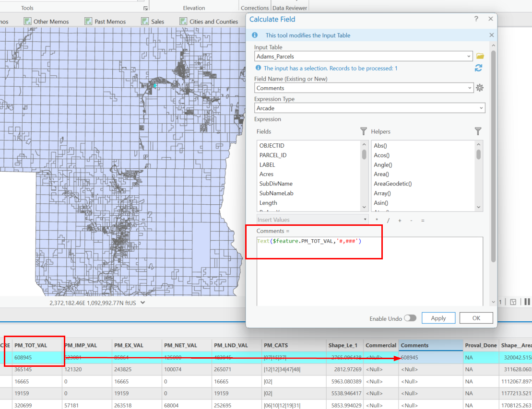Browse for a different input table using the folder icon
Image resolution: width=532 pixels, height=409 pixels.
(480, 56)
